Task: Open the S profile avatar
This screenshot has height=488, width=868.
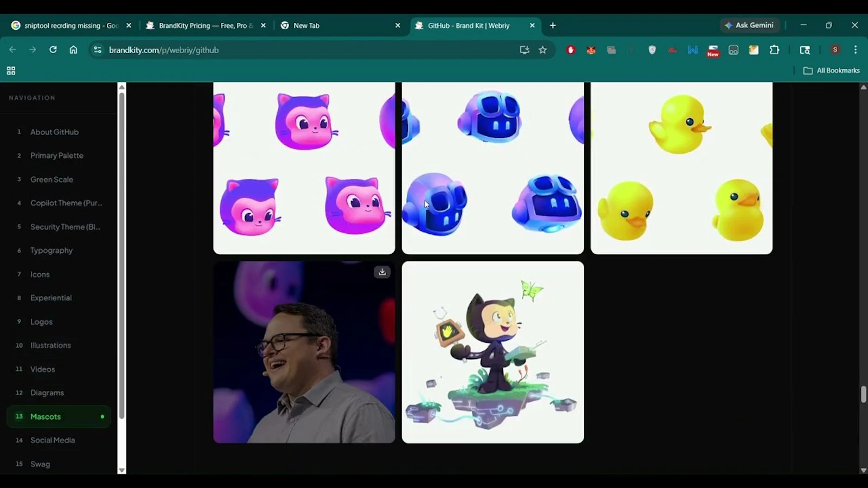Action: [x=835, y=50]
